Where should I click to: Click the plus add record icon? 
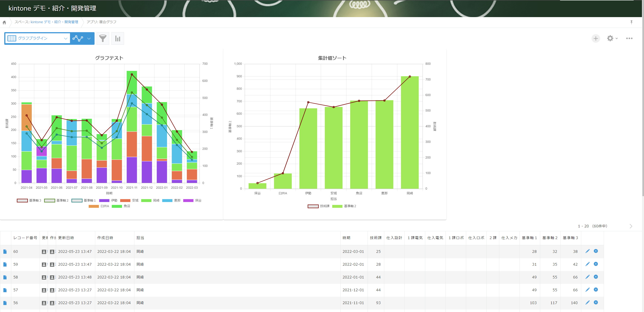pos(596,38)
